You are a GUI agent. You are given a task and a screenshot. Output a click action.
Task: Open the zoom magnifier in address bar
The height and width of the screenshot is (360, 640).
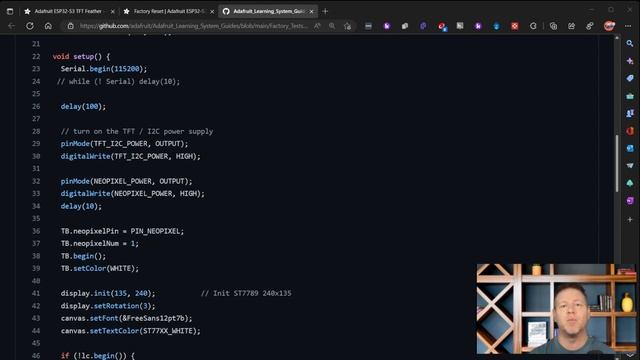332,26
